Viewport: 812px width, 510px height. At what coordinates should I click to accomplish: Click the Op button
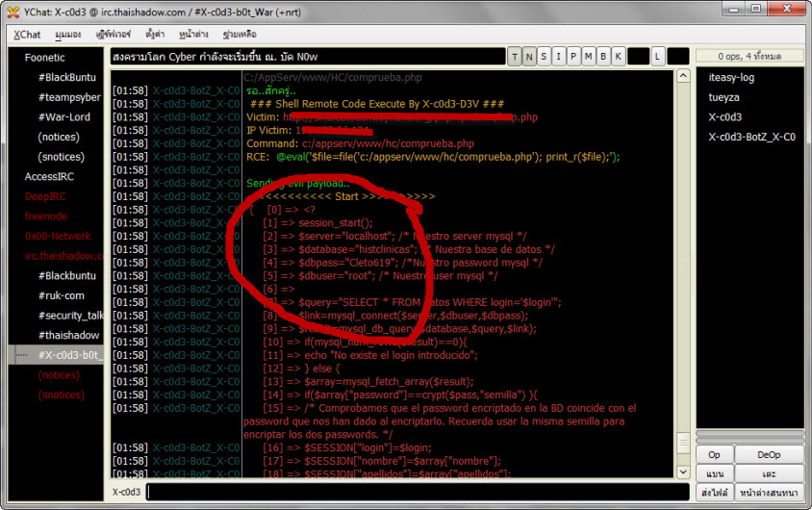coord(714,455)
